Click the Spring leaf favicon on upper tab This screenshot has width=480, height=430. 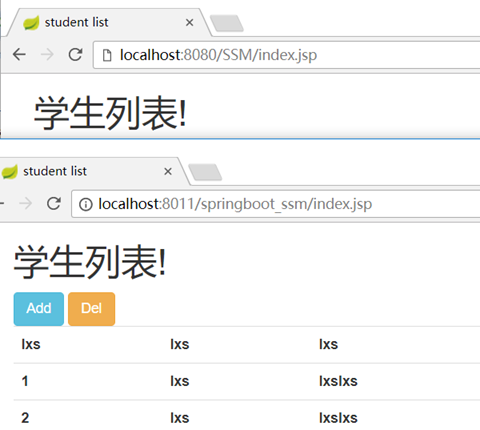tap(31, 23)
